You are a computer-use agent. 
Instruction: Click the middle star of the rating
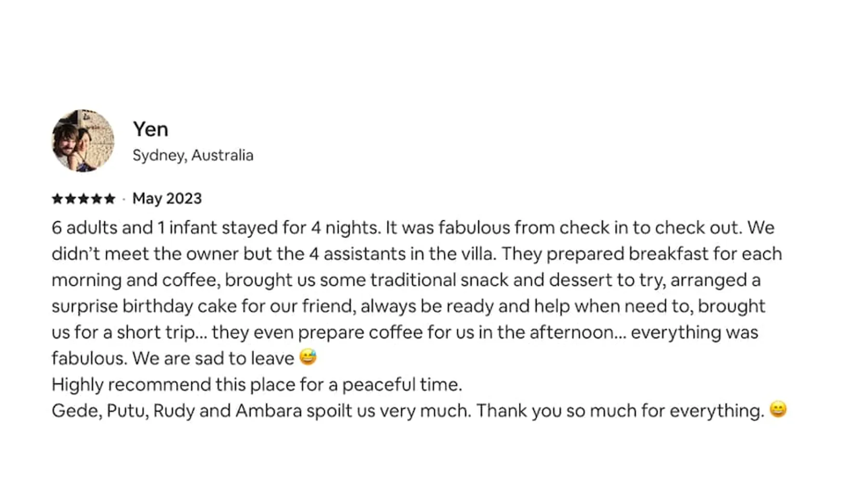83,199
